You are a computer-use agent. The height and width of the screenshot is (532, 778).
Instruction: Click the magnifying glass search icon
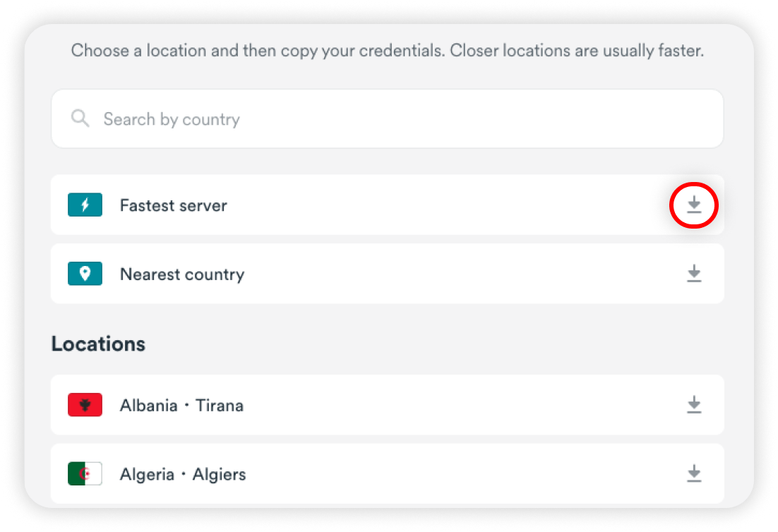click(x=80, y=119)
